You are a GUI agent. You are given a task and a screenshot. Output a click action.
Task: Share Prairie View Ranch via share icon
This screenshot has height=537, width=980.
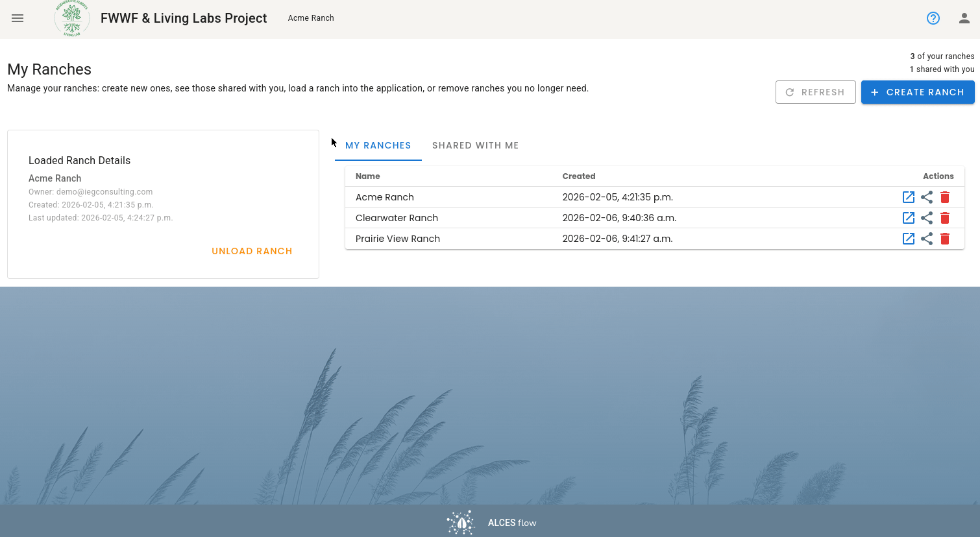click(927, 239)
